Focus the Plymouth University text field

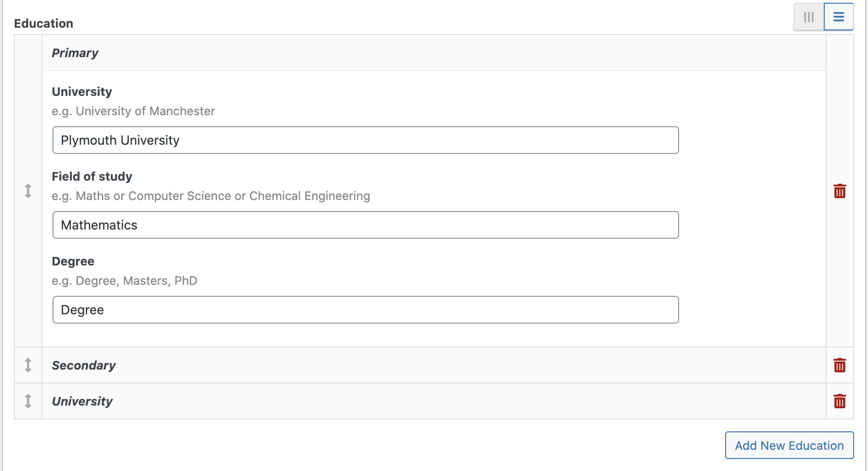coord(365,140)
